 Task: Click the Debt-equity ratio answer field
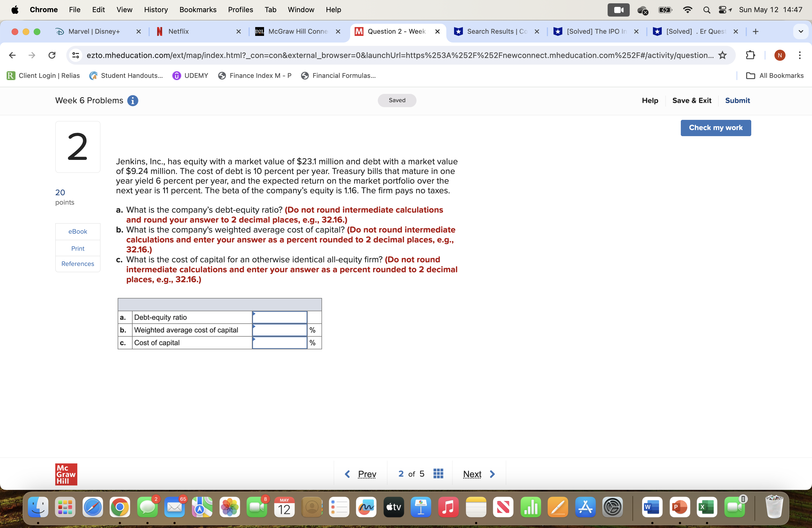pos(280,317)
